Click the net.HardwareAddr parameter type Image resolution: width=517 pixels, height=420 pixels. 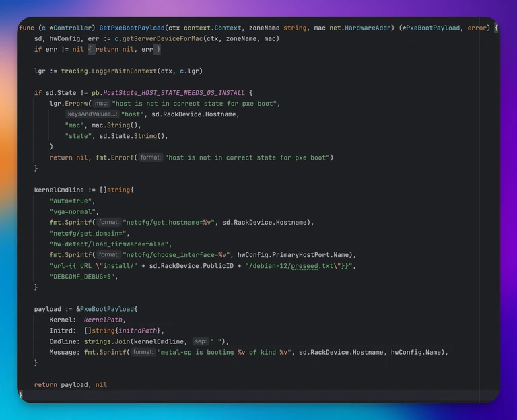point(359,28)
